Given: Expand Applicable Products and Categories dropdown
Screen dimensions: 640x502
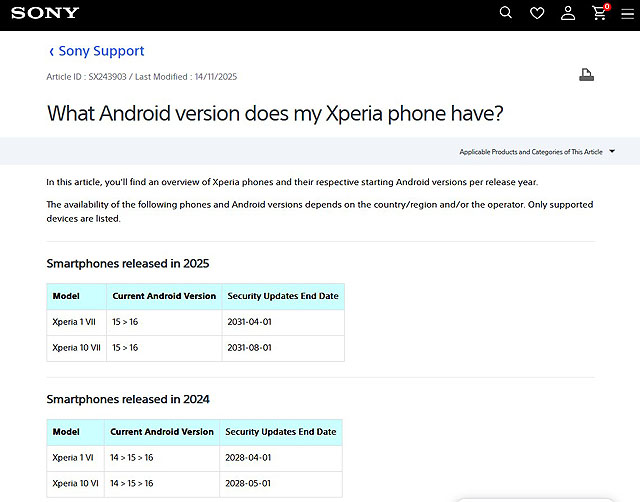Looking at the screenshot, I should (531, 152).
